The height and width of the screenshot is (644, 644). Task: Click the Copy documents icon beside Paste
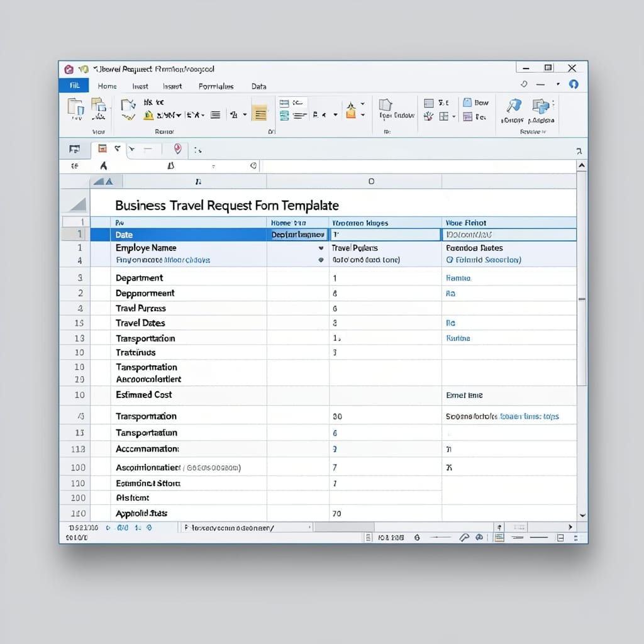99,105
